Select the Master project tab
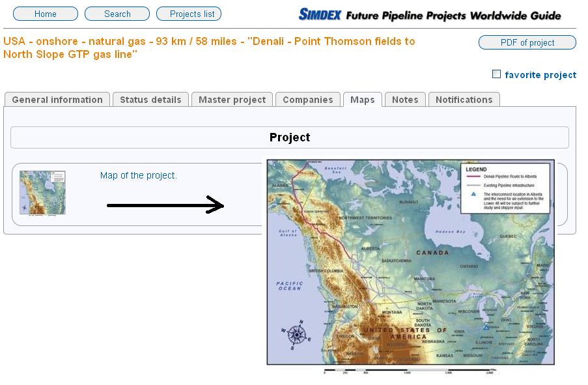This screenshot has width=588, height=385. click(232, 100)
